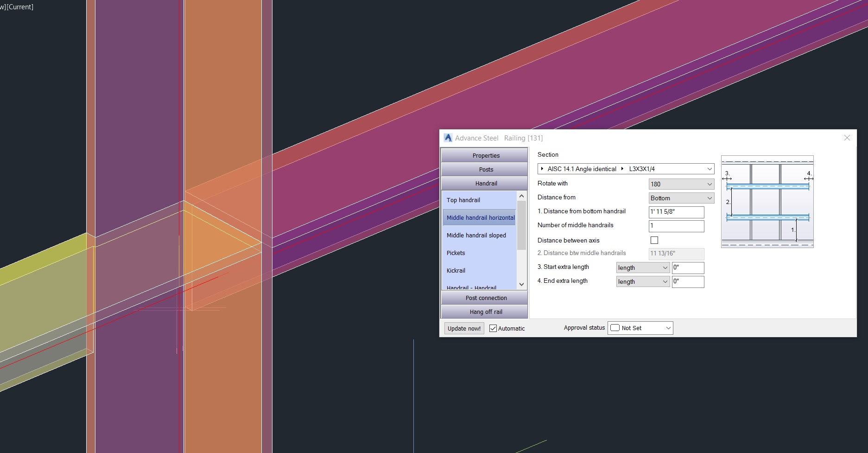Select Pickets in the Handrail list
Image resolution: width=868 pixels, height=453 pixels.
(x=456, y=253)
